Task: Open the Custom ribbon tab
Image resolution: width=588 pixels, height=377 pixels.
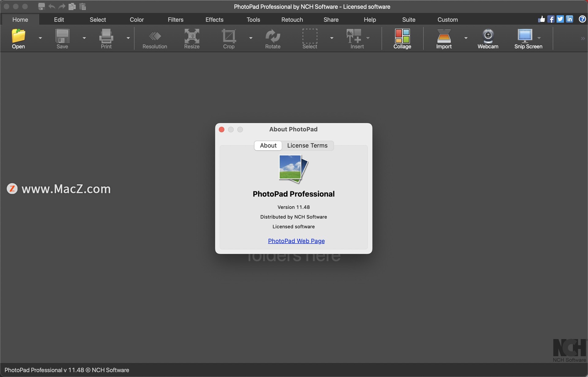Action: pyautogui.click(x=447, y=20)
